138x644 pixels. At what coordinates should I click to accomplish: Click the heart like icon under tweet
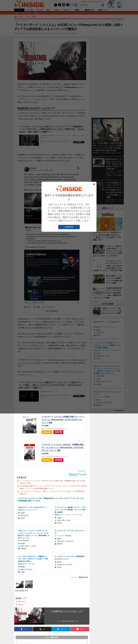(x=25, y=307)
